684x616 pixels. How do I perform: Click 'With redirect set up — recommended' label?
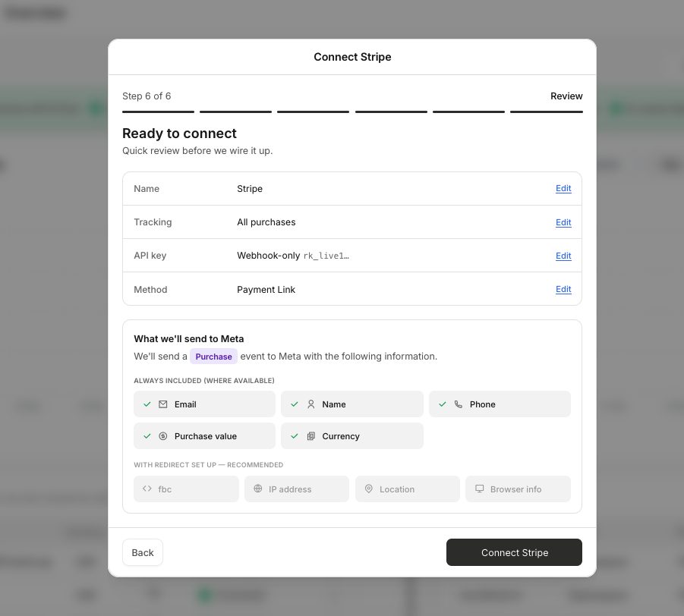(x=209, y=465)
